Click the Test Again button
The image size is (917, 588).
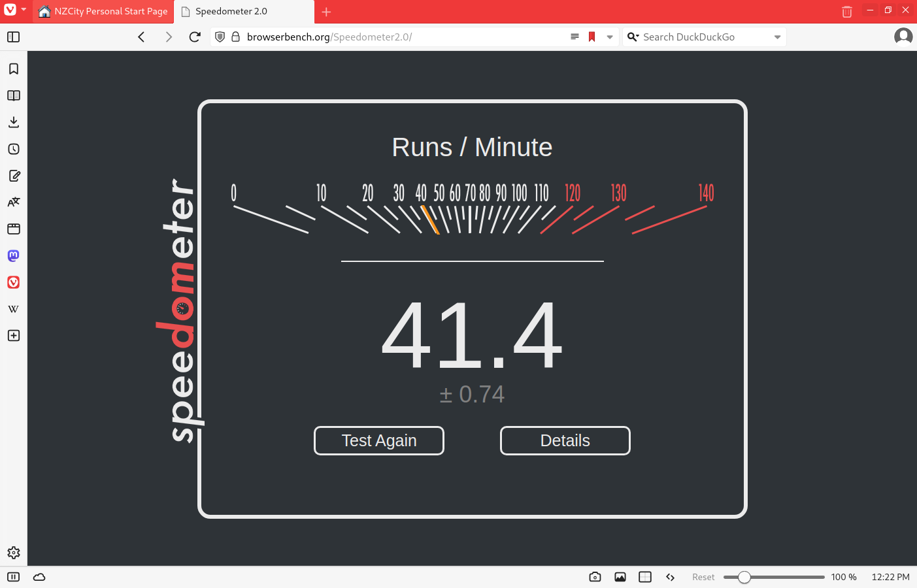pyautogui.click(x=379, y=440)
